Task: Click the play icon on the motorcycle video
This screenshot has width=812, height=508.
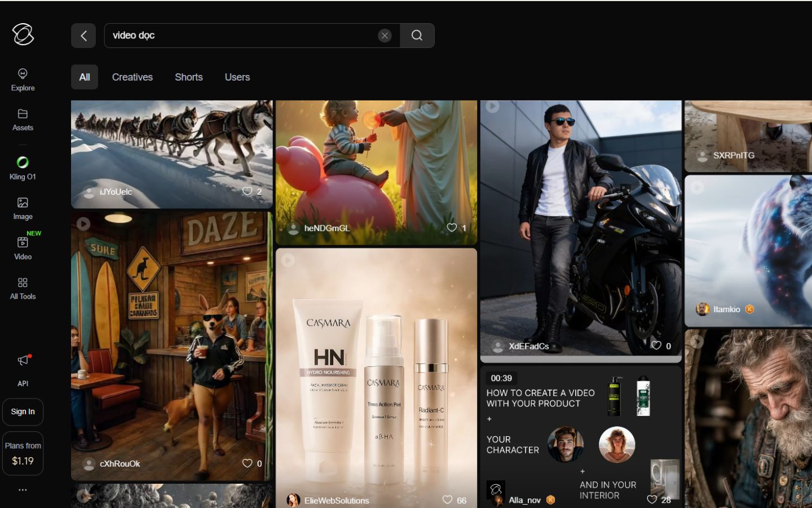Action: pos(493,106)
